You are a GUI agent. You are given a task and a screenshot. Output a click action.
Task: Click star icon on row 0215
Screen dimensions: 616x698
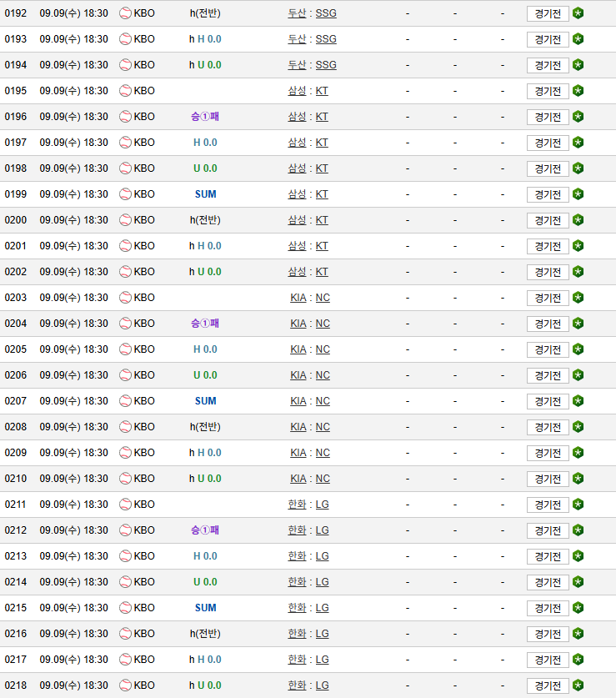tap(578, 608)
